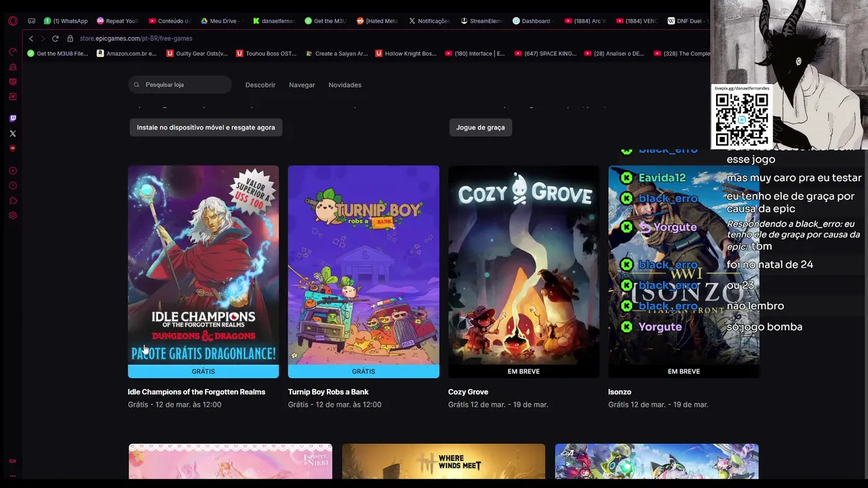868x488 pixels.
Task: Click Instale no dispositivo móvel e resgate agora
Action: click(206, 127)
